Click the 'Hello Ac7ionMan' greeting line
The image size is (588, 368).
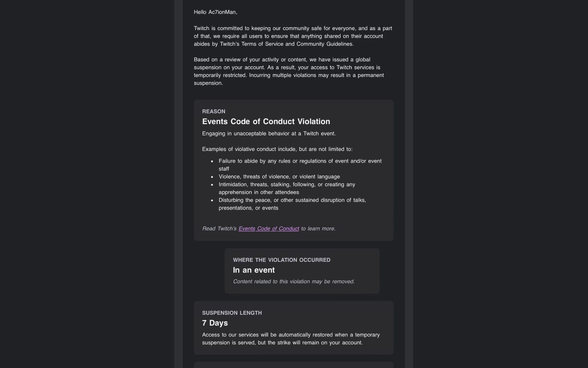[x=215, y=12]
